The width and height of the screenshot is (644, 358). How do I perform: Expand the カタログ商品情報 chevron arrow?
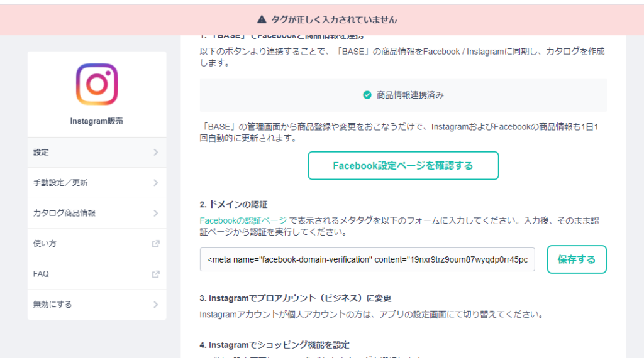point(156,214)
